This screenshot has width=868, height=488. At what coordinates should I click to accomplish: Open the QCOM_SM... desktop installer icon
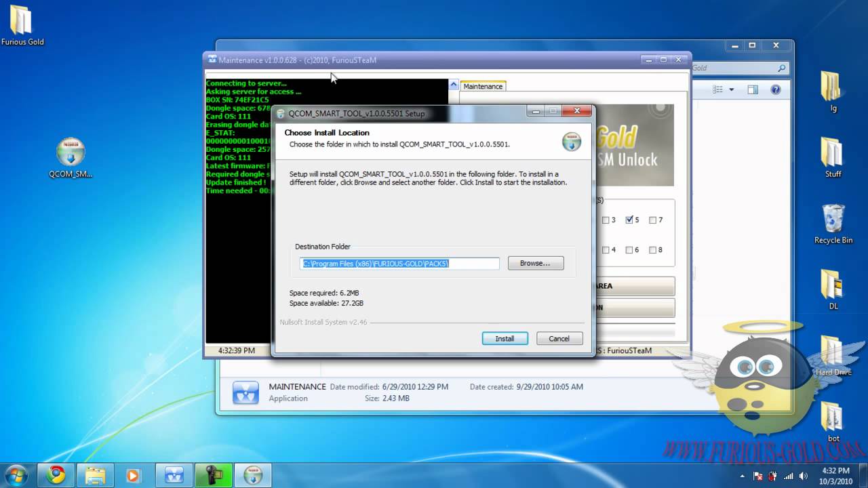(x=71, y=158)
